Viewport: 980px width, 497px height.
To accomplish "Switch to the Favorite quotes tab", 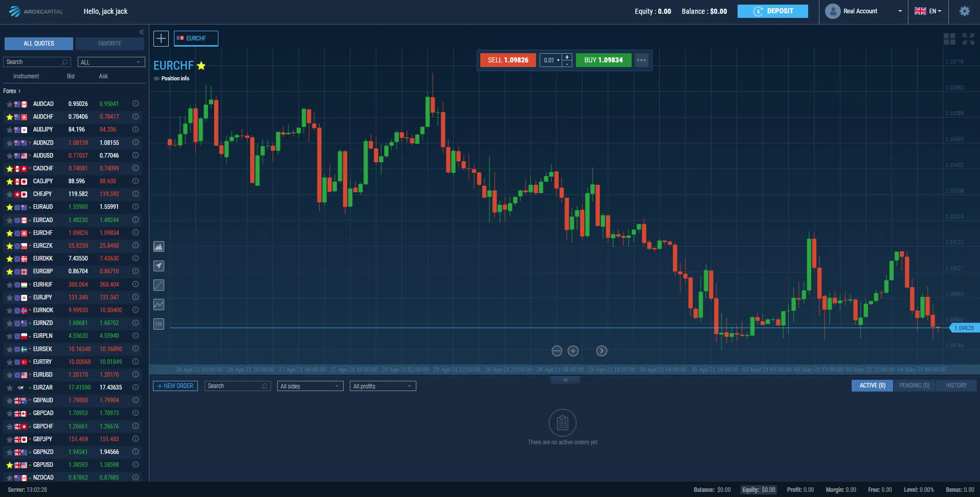I will coord(110,44).
